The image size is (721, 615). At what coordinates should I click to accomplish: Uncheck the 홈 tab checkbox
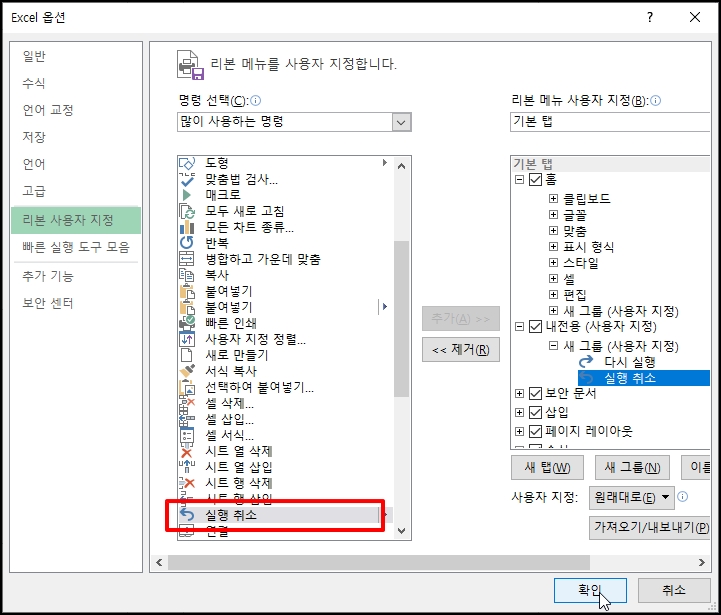click(535, 179)
